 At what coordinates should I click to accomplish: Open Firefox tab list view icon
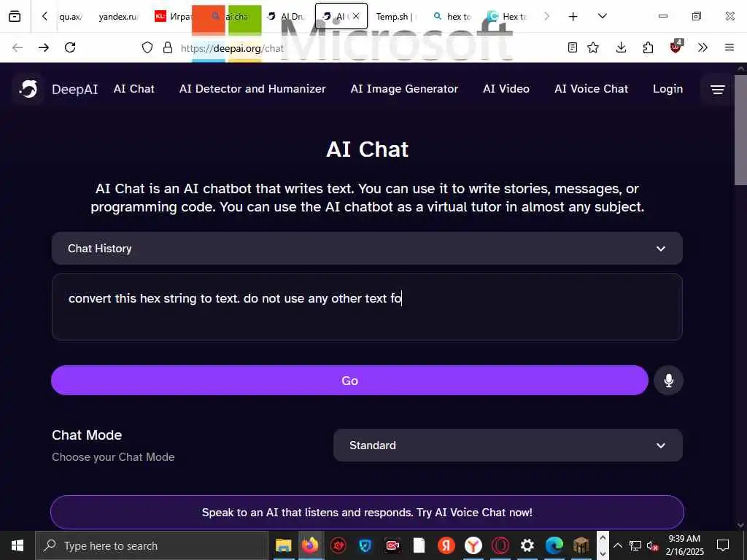point(15,16)
